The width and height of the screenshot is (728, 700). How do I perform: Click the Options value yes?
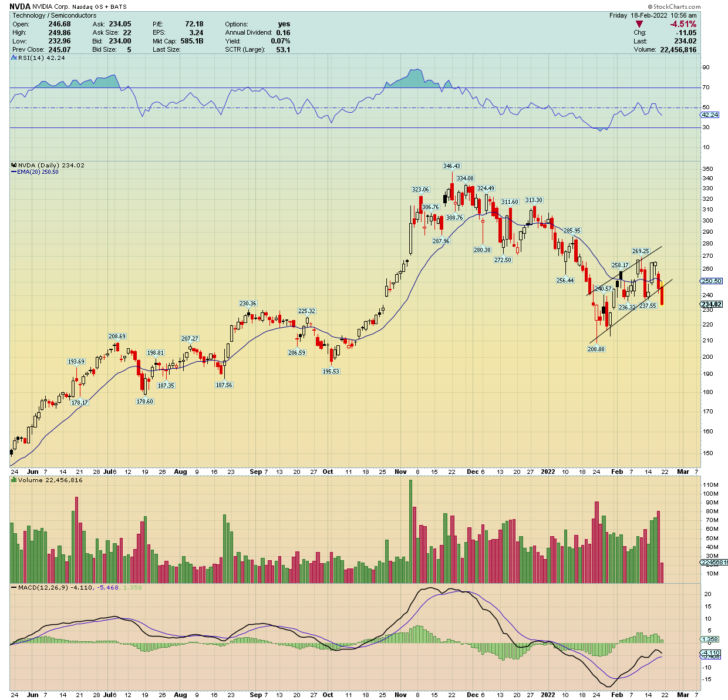pyautogui.click(x=284, y=24)
